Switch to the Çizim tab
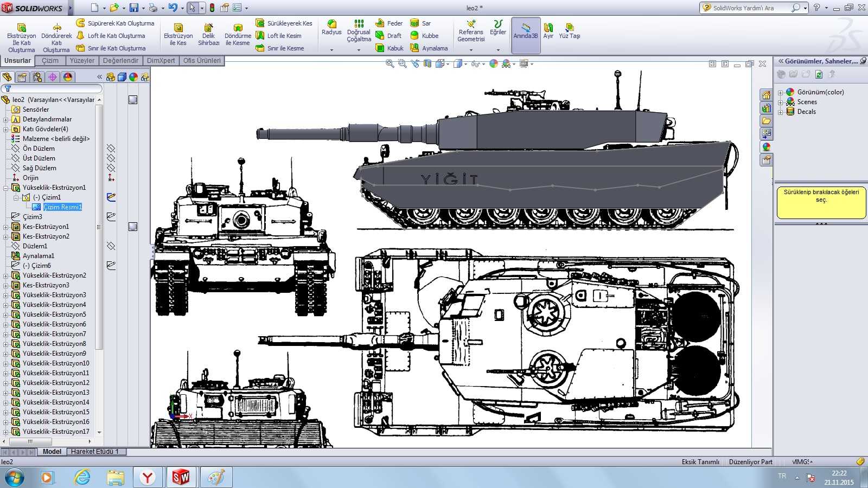Viewport: 868px width, 488px height. pos(50,61)
